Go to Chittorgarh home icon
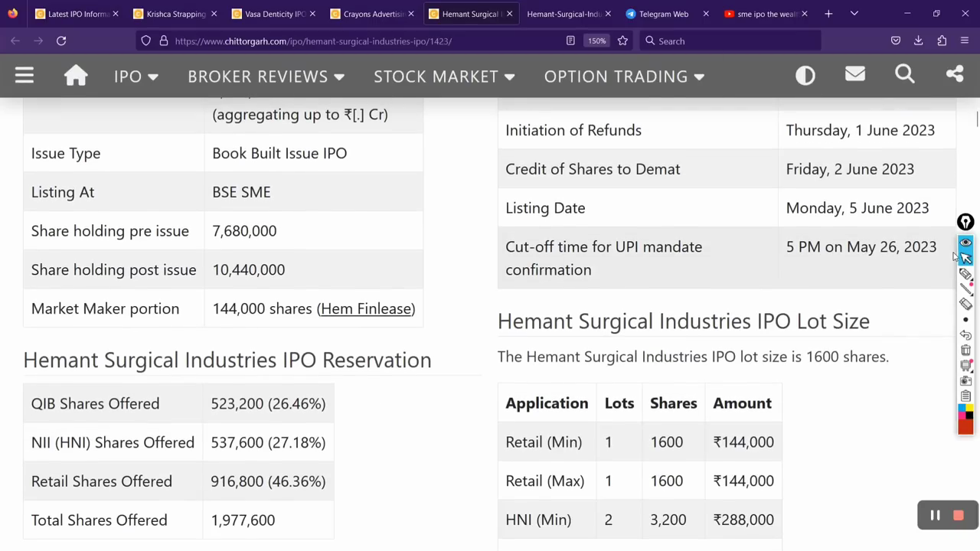Screen dimensions: 980x551 (x=76, y=75)
